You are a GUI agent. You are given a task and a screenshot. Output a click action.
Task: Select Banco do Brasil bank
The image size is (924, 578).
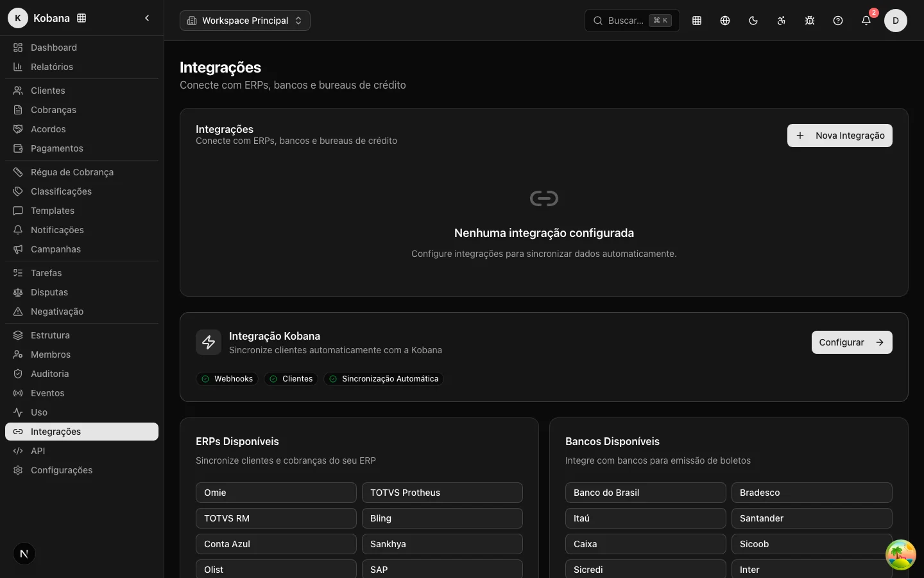[x=646, y=493]
